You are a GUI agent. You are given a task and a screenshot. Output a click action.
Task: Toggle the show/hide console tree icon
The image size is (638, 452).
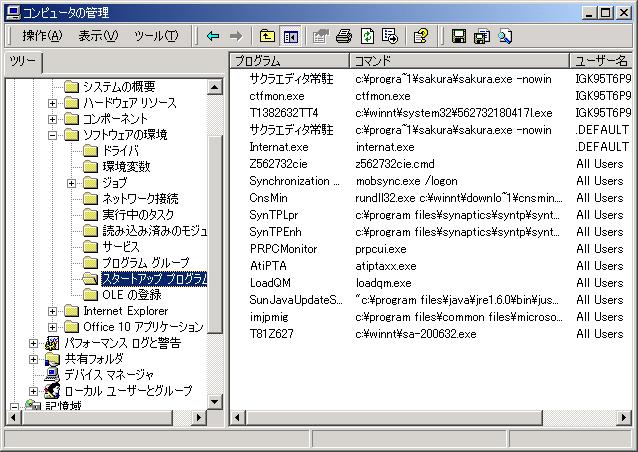pyautogui.click(x=290, y=36)
